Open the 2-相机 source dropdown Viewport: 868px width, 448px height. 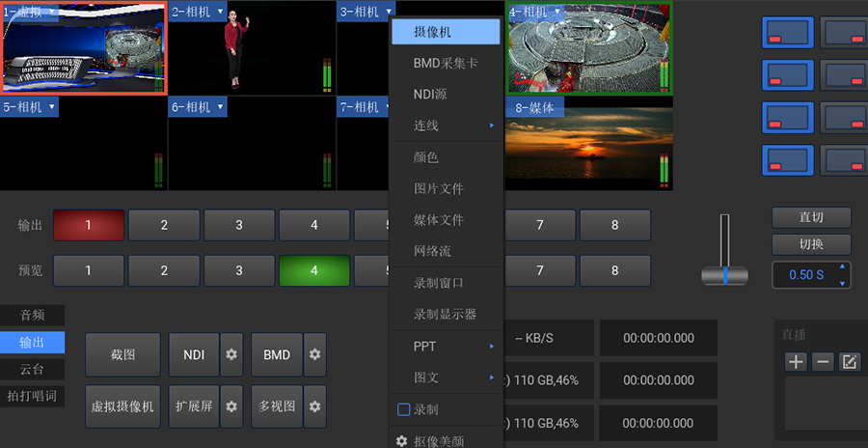click(x=221, y=12)
